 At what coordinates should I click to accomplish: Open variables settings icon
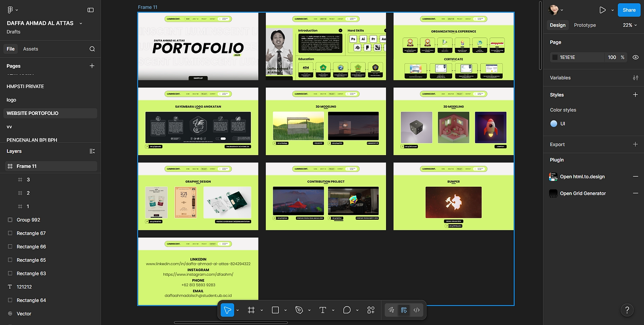point(635,78)
